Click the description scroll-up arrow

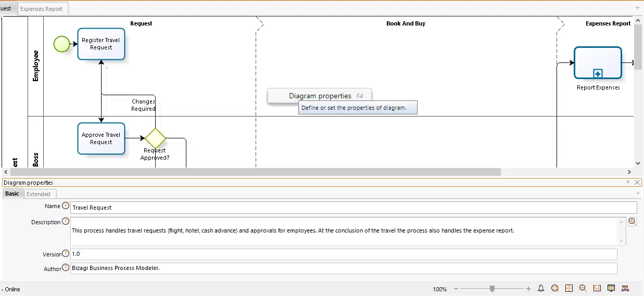click(622, 221)
